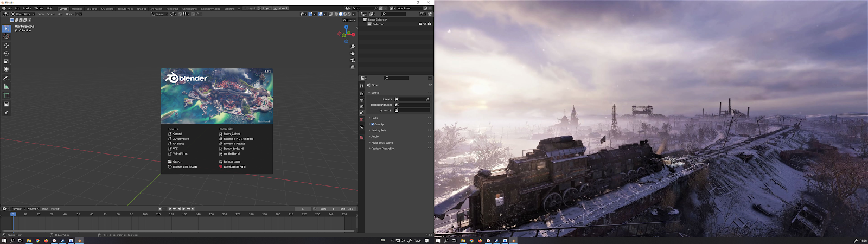Switch perspective/orthographic grid icon in viewport
Viewport: 868px width, 244px height.
[353, 67]
